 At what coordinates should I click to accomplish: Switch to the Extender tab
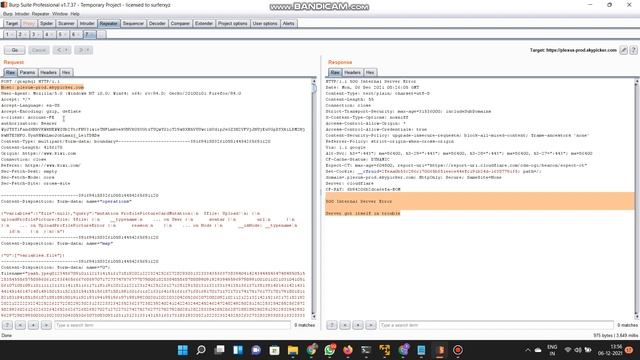pos(204,24)
